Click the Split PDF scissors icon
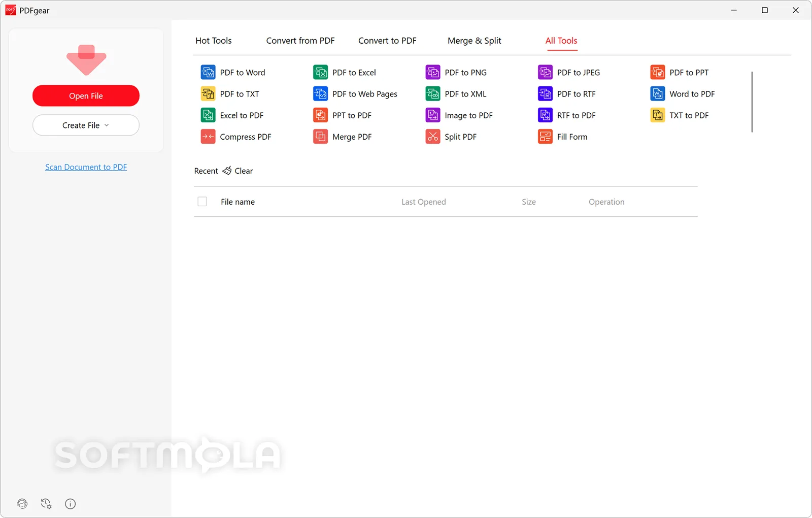Screen dimensions: 812x518 pos(433,137)
